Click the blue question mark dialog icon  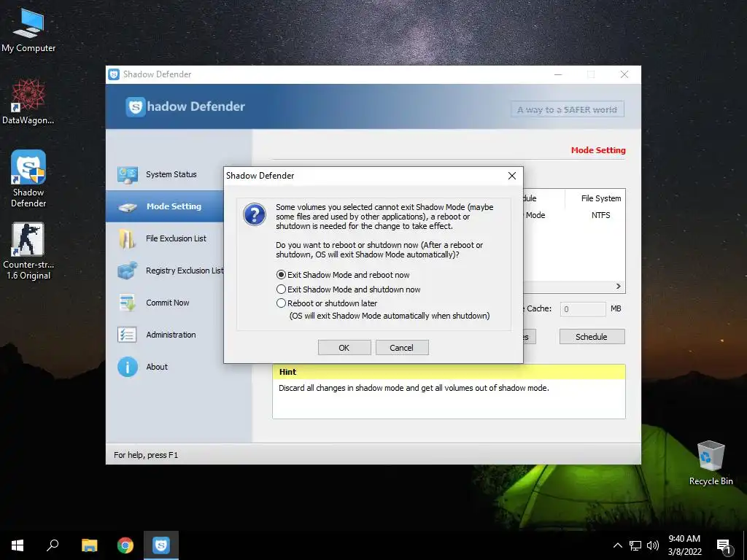click(255, 215)
